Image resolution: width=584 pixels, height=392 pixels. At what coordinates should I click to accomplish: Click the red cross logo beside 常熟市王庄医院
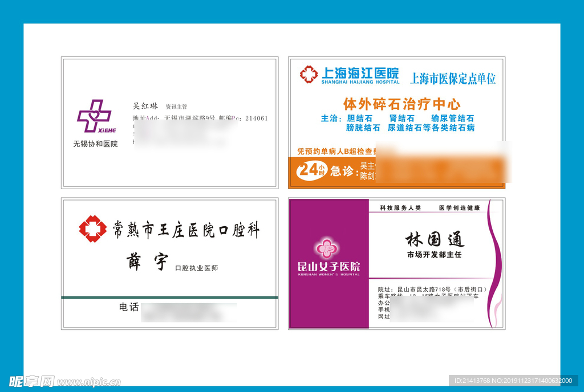point(92,229)
